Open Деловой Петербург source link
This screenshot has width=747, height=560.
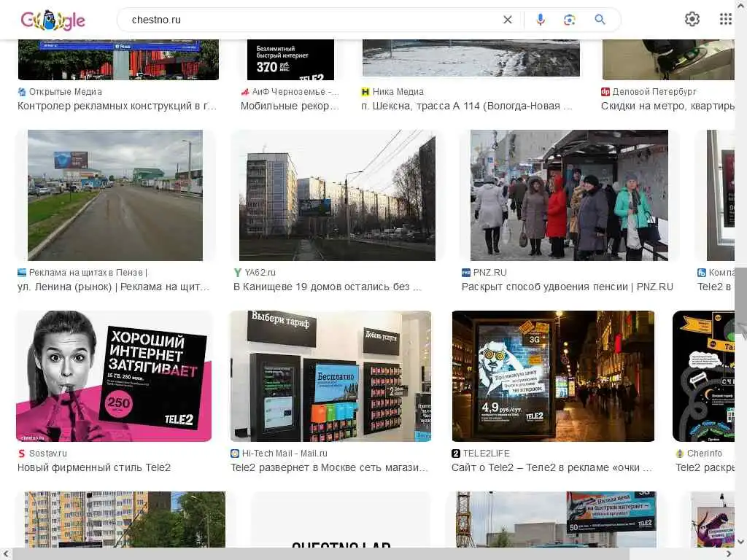coord(654,91)
